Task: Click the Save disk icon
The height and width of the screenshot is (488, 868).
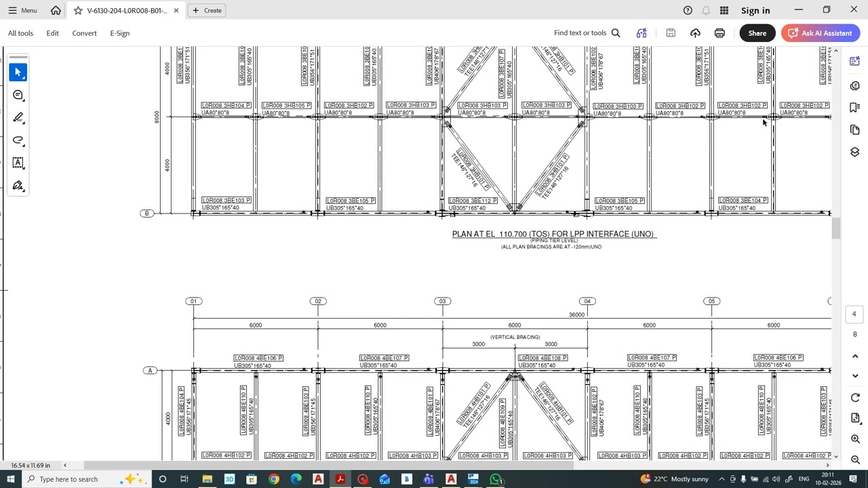Action: click(x=671, y=33)
